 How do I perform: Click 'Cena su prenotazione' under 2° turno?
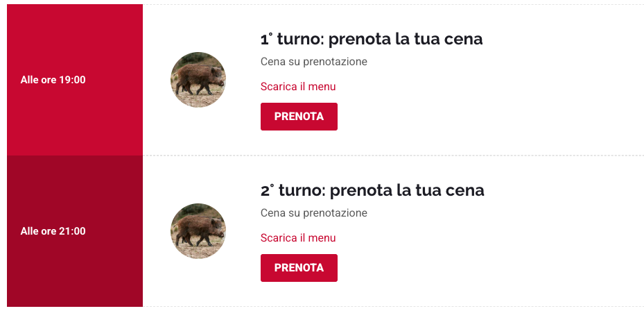[x=313, y=213]
